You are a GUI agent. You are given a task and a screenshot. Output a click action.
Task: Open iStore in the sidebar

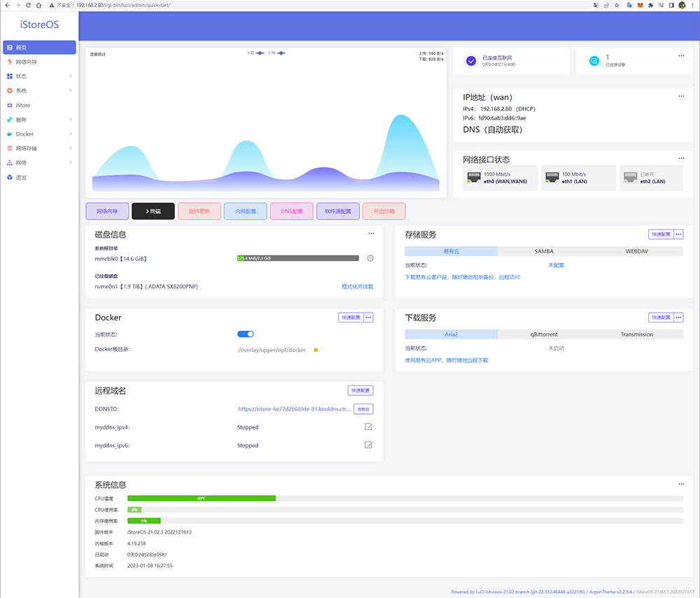coord(23,105)
